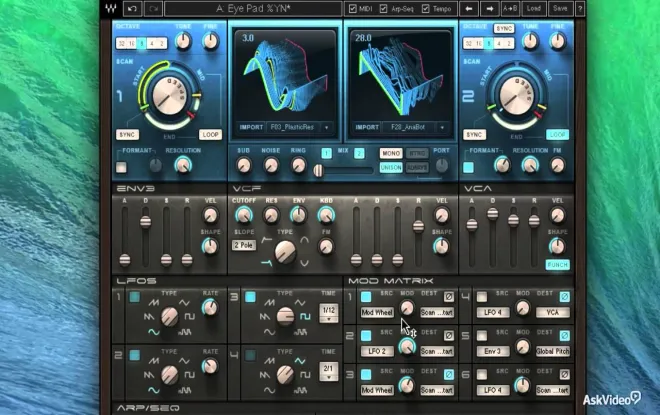Invert polarity on mod matrix slot 3
Screen dimensions: 660x415
pyautogui.click(x=449, y=374)
